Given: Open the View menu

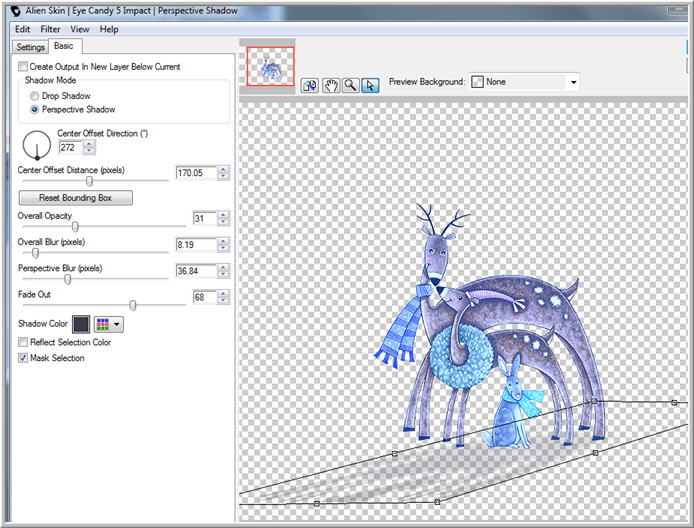Looking at the screenshot, I should pyautogui.click(x=80, y=29).
